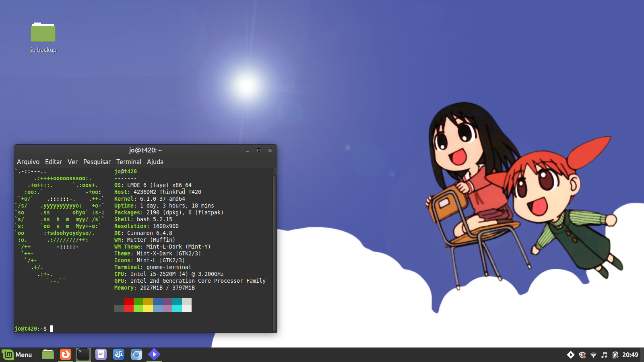Launch the file manager from the panel
The image size is (644, 362).
point(48,354)
